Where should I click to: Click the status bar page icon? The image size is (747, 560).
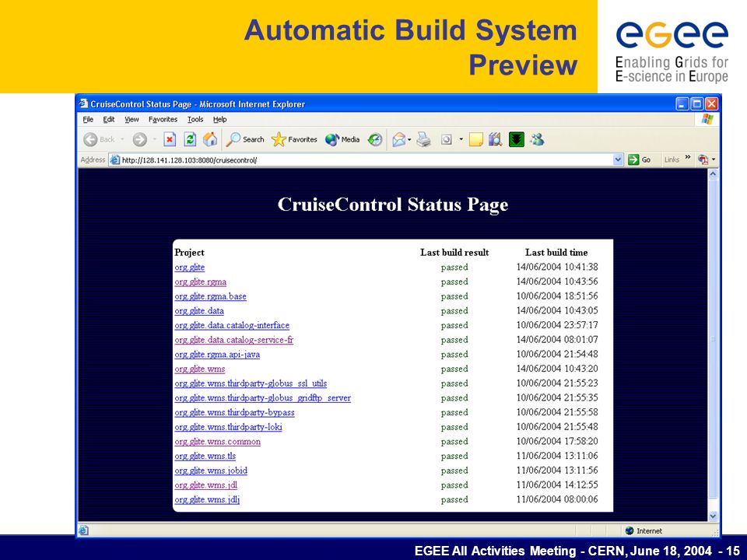83,530
